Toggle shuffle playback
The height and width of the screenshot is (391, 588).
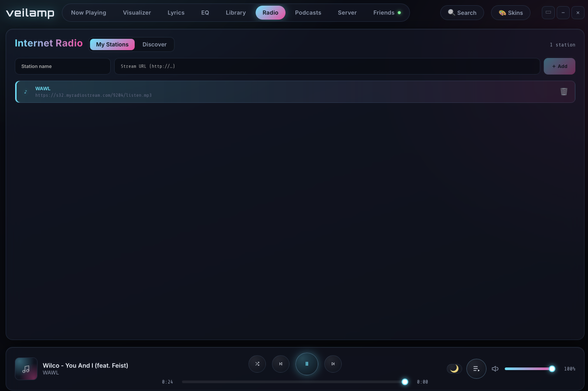click(257, 364)
